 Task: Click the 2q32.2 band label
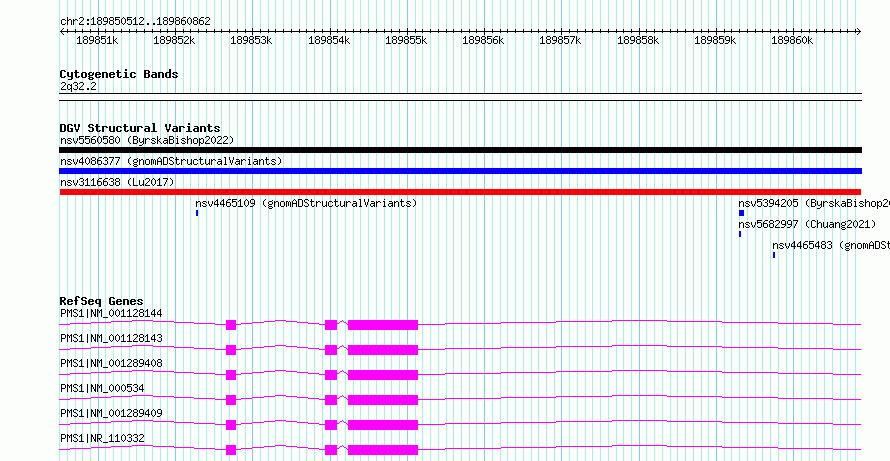[x=78, y=86]
